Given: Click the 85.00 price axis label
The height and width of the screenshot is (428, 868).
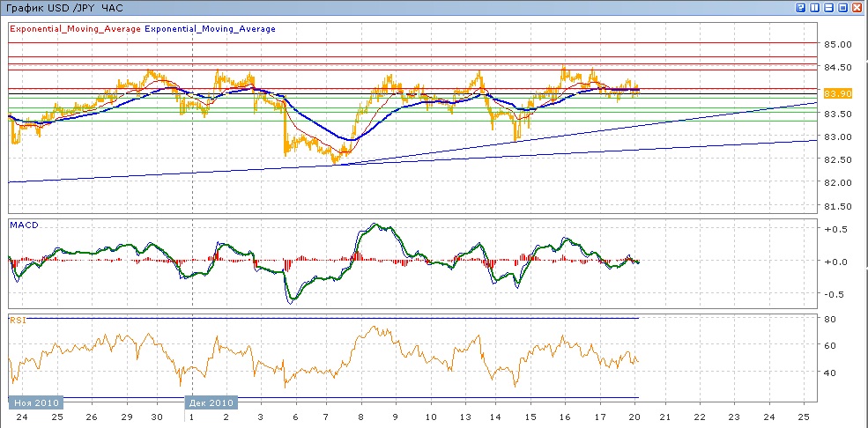Looking at the screenshot, I should [837, 44].
